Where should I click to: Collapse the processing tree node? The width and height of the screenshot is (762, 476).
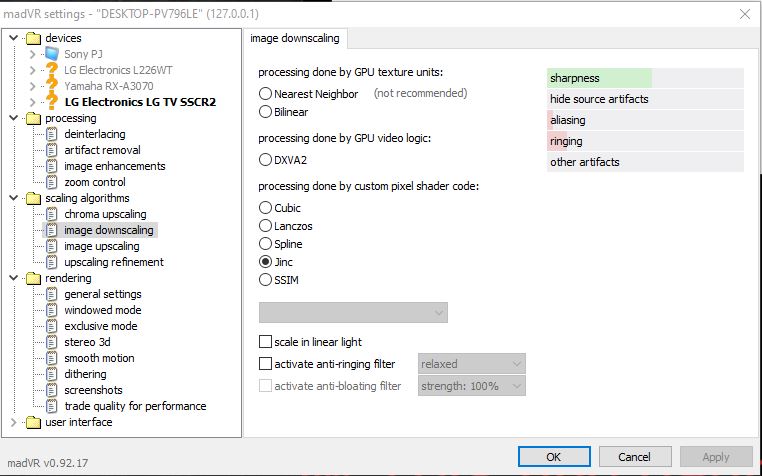[14, 118]
